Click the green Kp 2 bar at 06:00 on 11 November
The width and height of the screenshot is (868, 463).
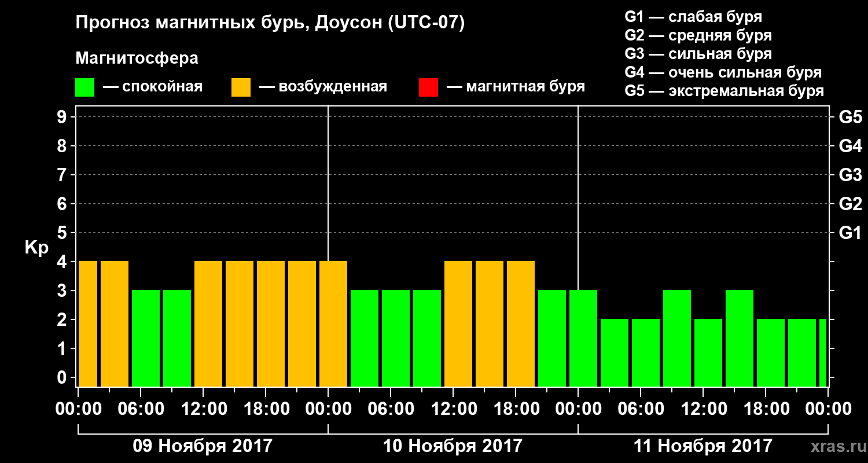(646, 352)
